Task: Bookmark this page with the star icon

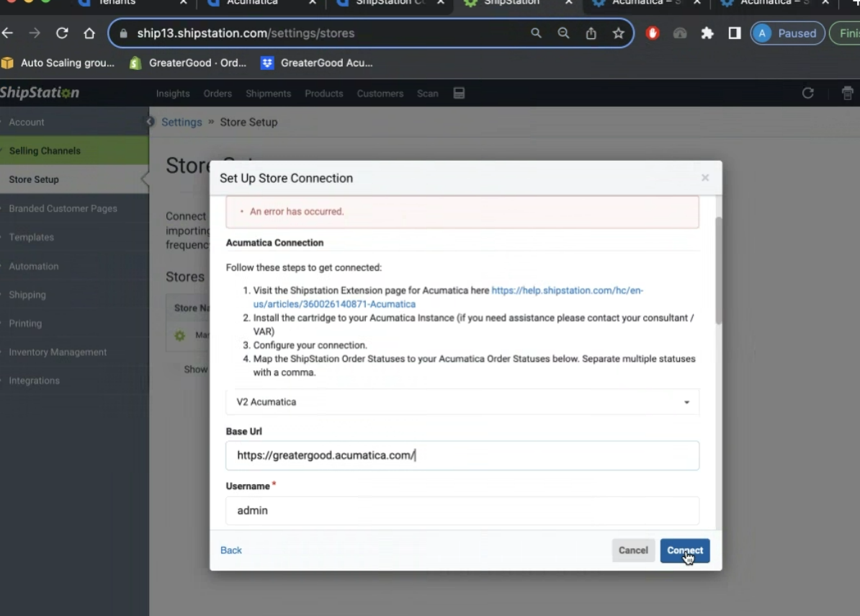Action: click(618, 33)
